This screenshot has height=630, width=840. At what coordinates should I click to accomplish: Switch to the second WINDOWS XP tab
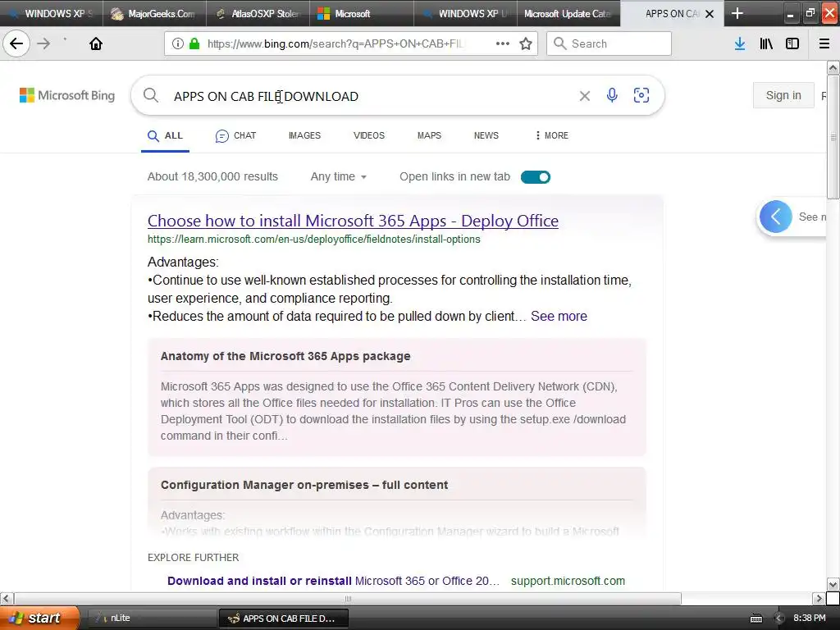click(465, 13)
